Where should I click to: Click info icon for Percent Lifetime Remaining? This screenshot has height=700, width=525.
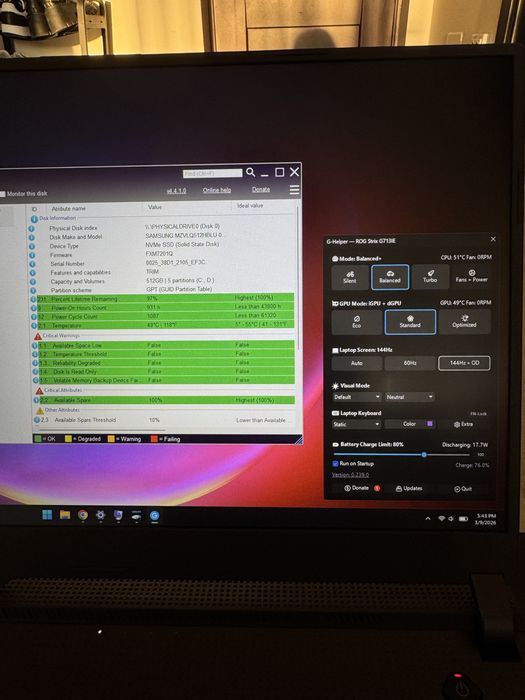33,300
